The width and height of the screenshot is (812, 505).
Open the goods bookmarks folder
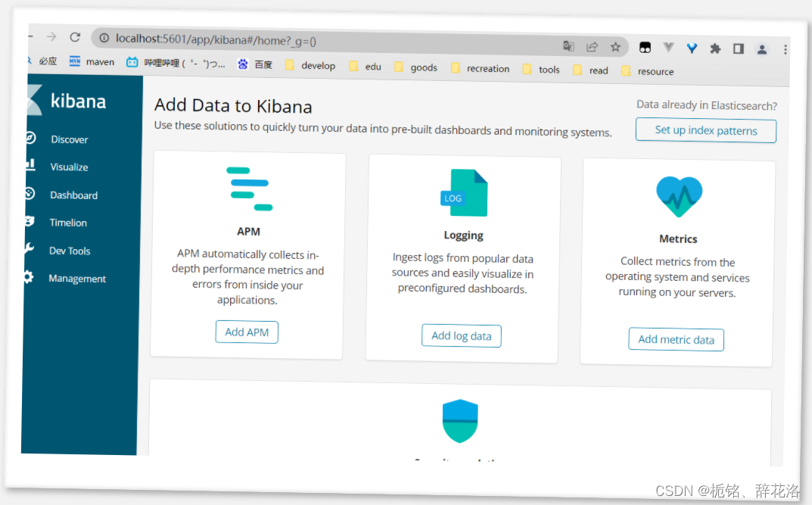416,67
